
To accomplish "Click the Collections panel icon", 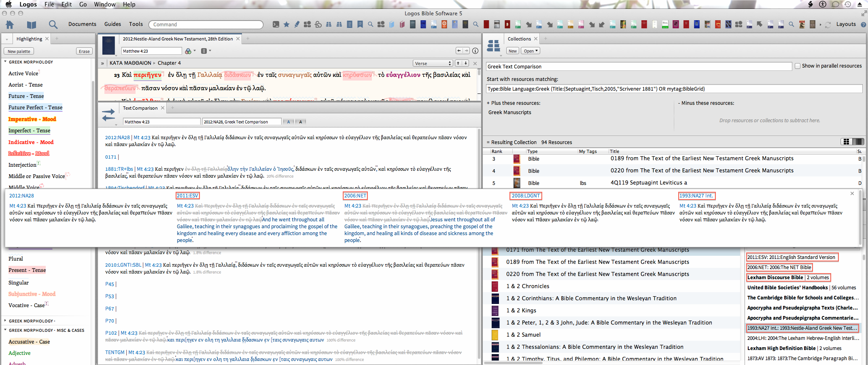I will [494, 46].
